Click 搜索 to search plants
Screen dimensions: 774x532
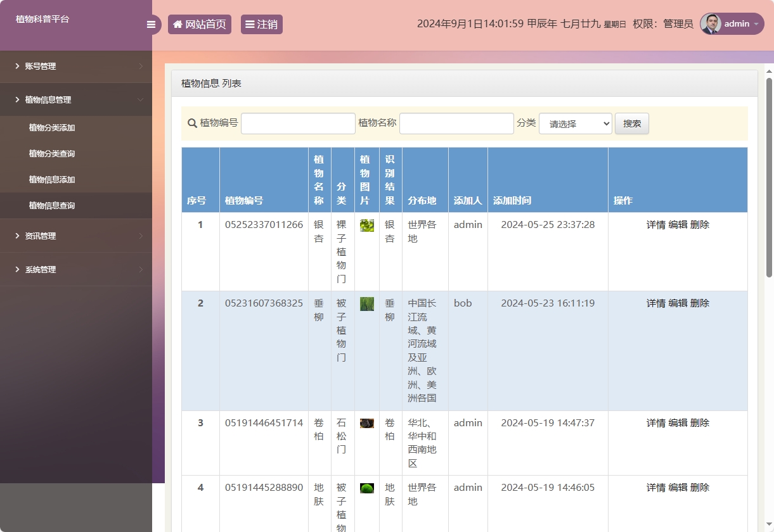pyautogui.click(x=631, y=123)
